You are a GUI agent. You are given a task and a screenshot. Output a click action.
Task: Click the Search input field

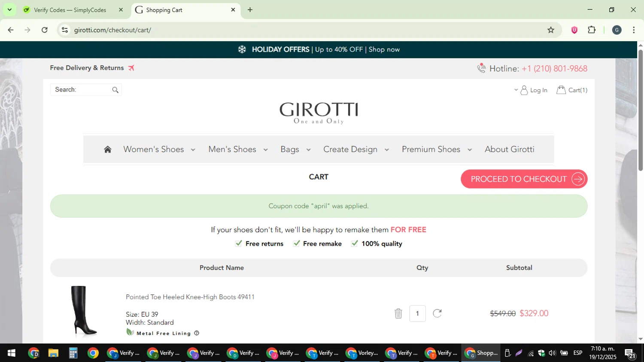point(86,90)
